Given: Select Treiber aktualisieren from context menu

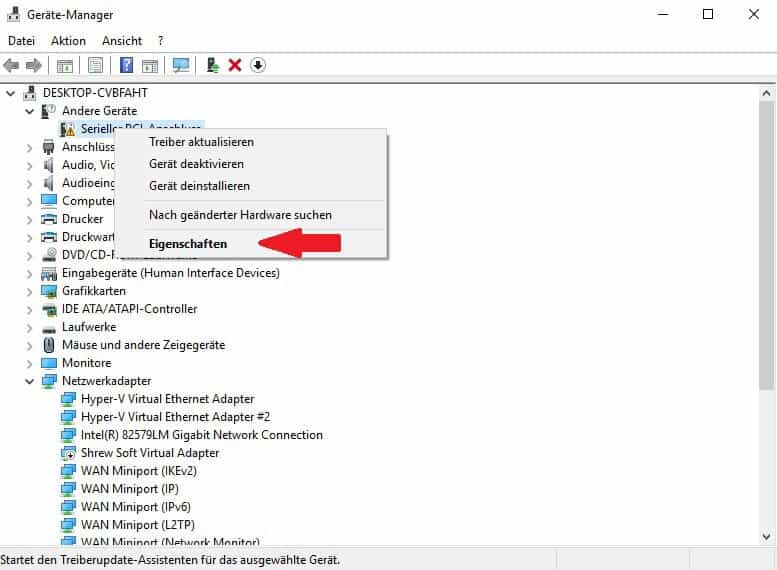Looking at the screenshot, I should [201, 142].
